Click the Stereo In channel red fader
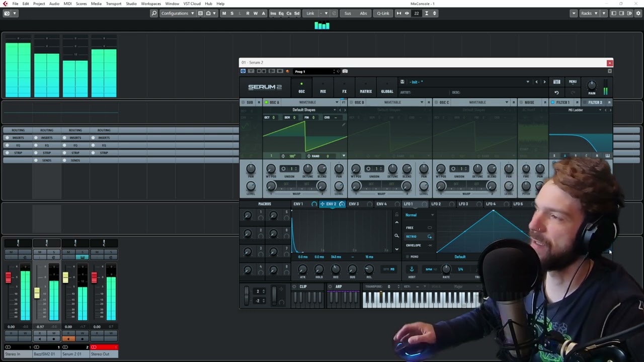The image size is (644, 362). (x=8, y=277)
